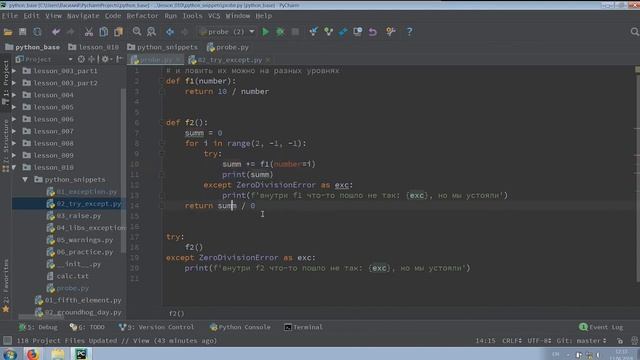Toggle tool window buttons at the status bar corner
This screenshot has width=640, height=360.
coord(7,340)
